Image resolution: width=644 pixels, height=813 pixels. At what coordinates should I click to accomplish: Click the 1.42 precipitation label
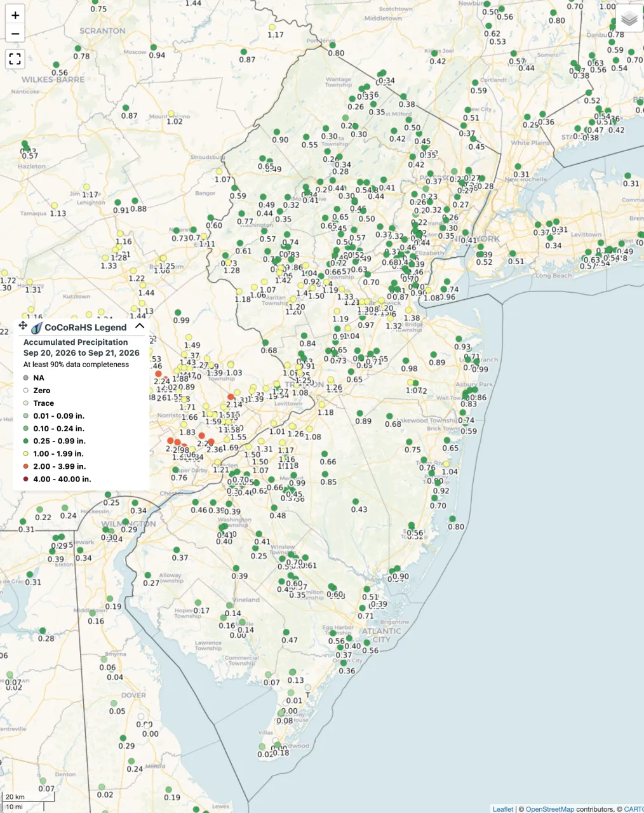[283, 280]
